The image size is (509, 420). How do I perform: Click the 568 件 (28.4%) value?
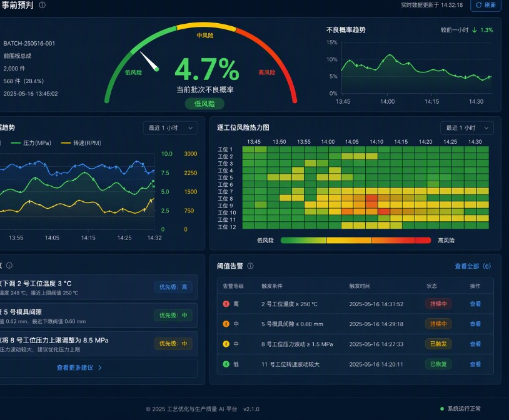point(23,81)
